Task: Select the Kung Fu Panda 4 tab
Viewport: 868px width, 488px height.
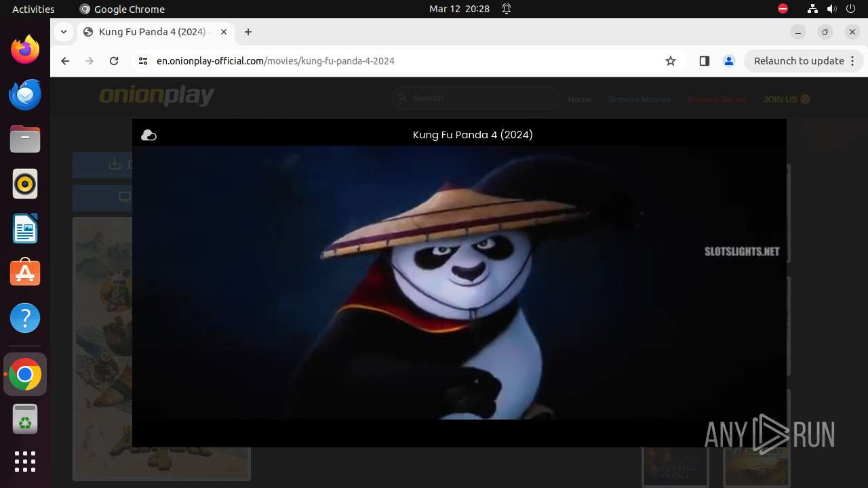Action: point(155,32)
